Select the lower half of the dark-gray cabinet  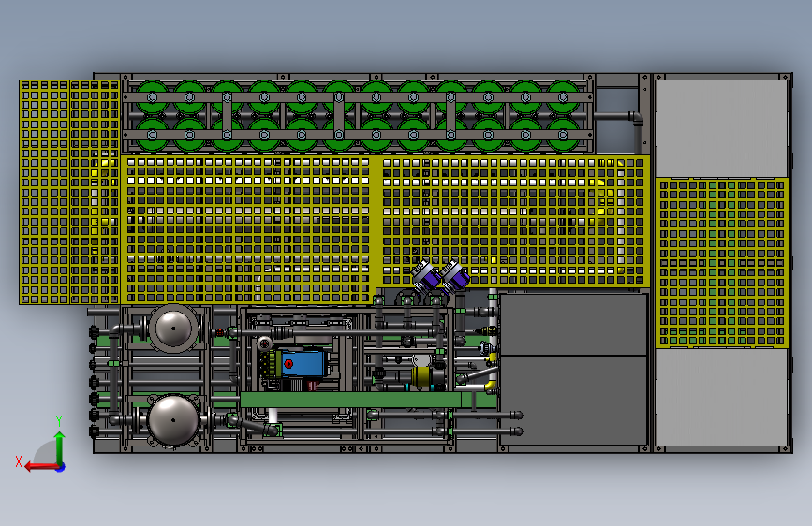click(573, 400)
